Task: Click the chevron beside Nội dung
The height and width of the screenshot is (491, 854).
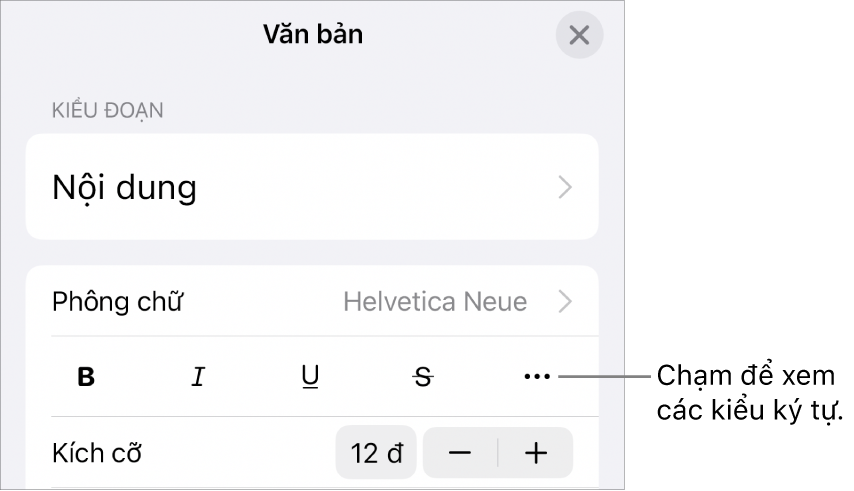Action: pyautogui.click(x=566, y=187)
